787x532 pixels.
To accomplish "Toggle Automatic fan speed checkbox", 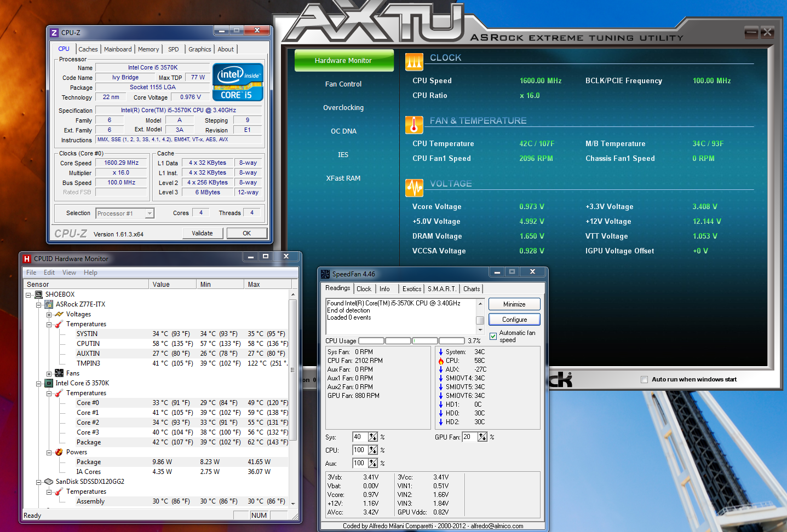I will pos(493,336).
